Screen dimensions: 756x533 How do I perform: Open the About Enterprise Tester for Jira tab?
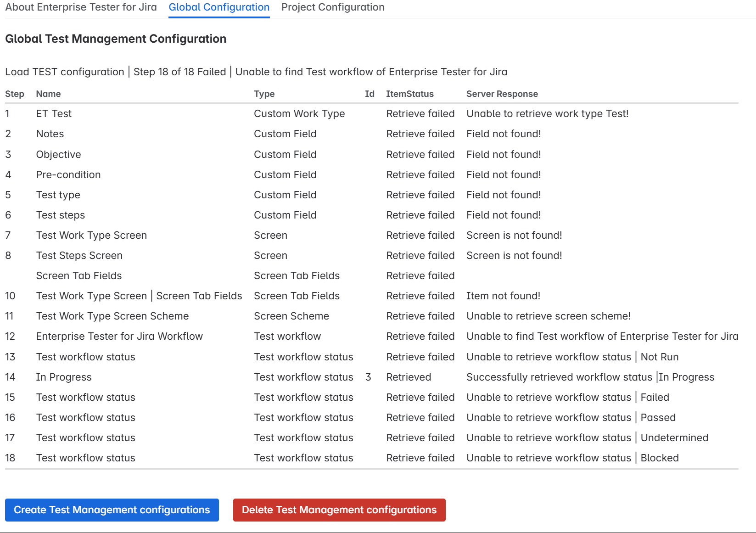coord(81,7)
